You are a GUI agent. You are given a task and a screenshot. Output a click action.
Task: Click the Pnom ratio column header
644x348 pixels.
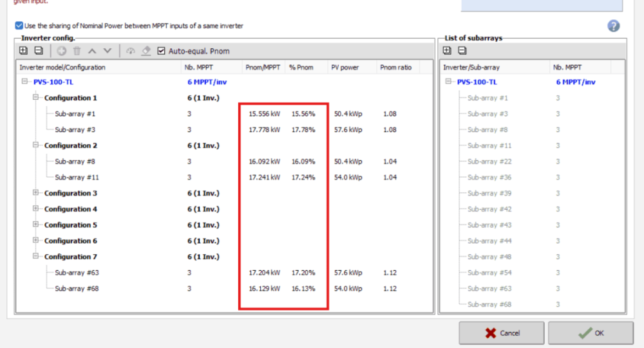[395, 67]
